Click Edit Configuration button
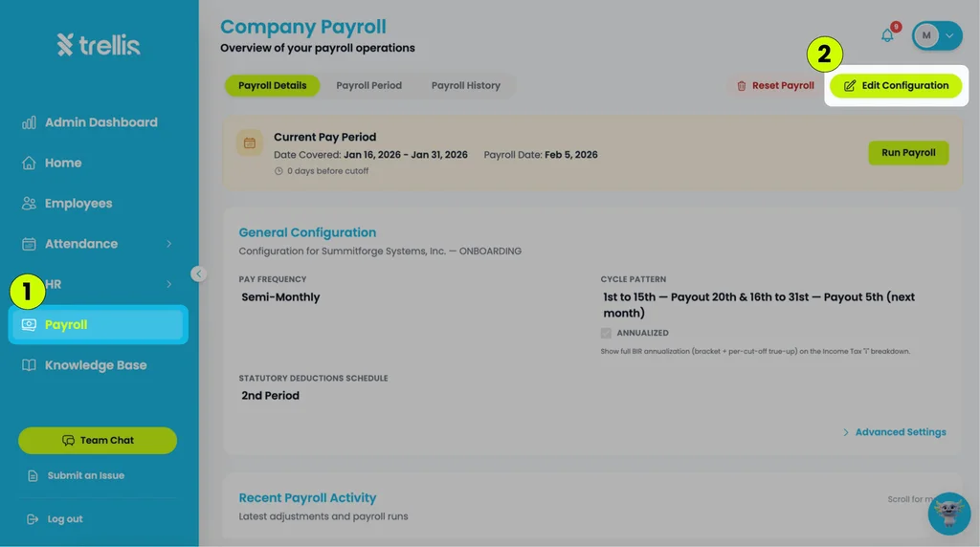The image size is (980, 547). 896,85
